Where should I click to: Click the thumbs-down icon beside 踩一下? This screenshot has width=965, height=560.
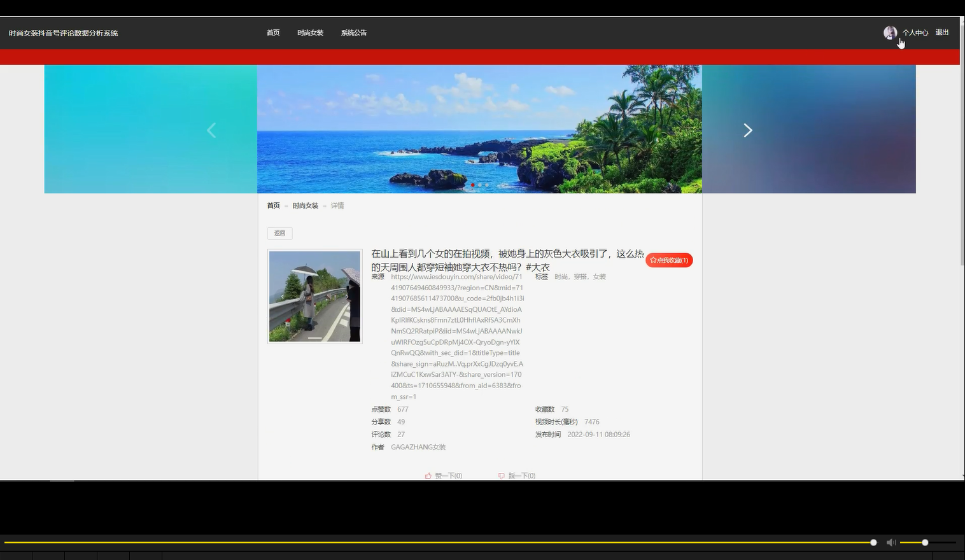point(502,476)
